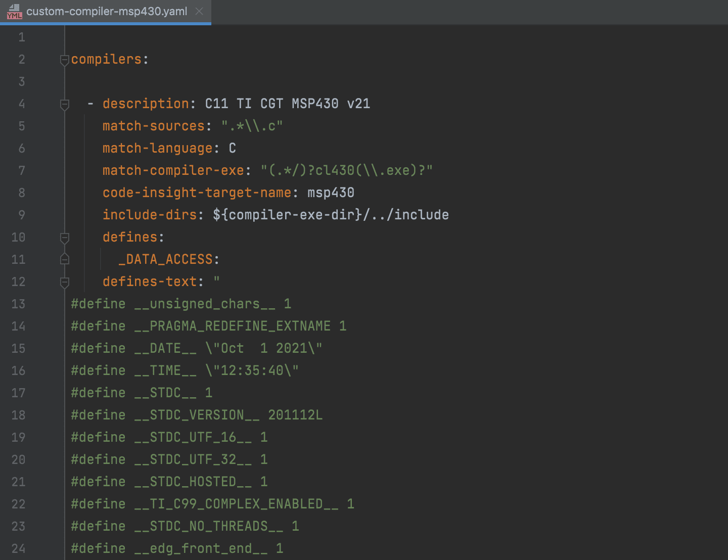The height and width of the screenshot is (560, 728).
Task: Click the code-insight-target-name key
Action: 197,193
